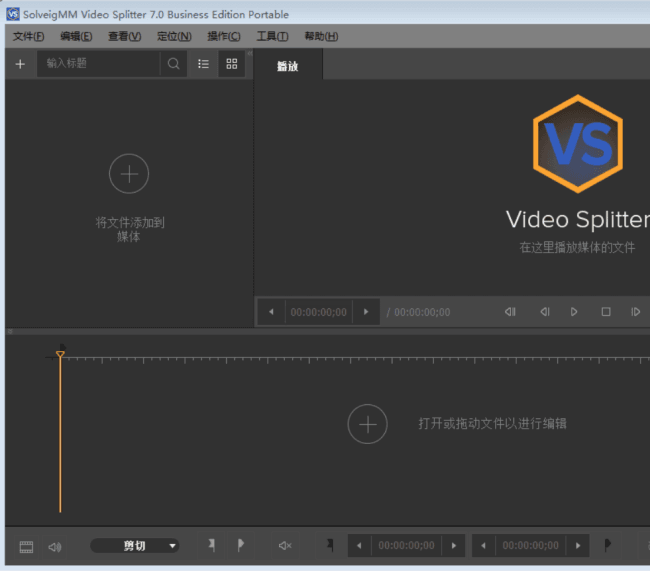Step the player's current time back with the left arrow

point(271,312)
